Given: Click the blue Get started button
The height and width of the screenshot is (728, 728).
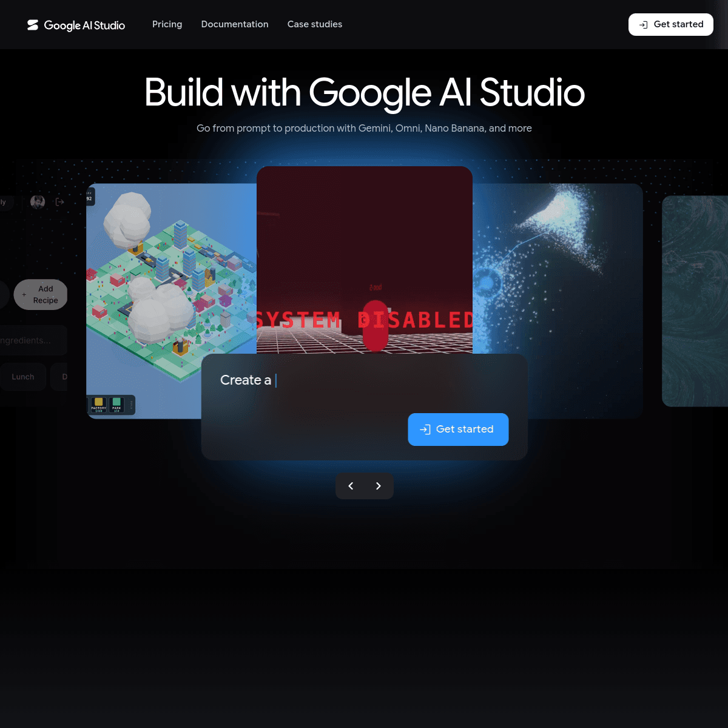Looking at the screenshot, I should (458, 430).
